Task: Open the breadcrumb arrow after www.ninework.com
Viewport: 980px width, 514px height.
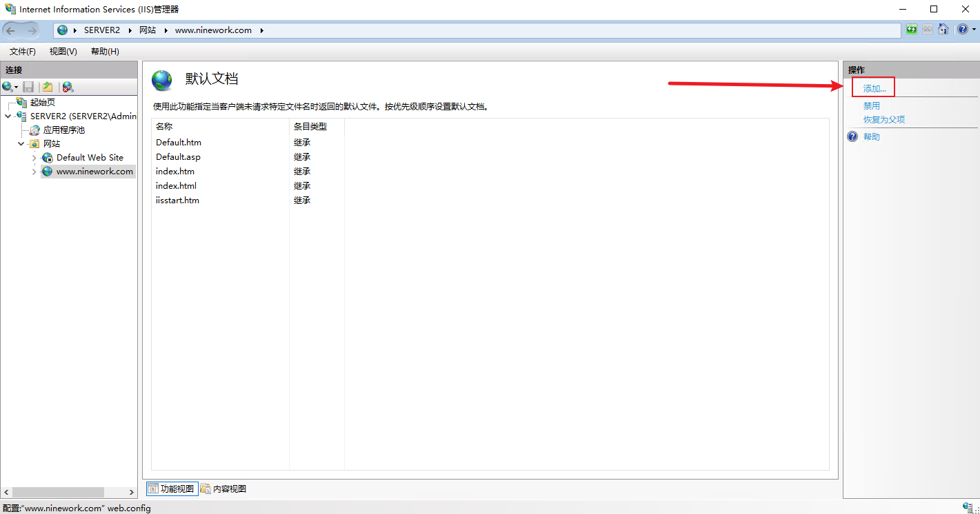Action: click(262, 30)
